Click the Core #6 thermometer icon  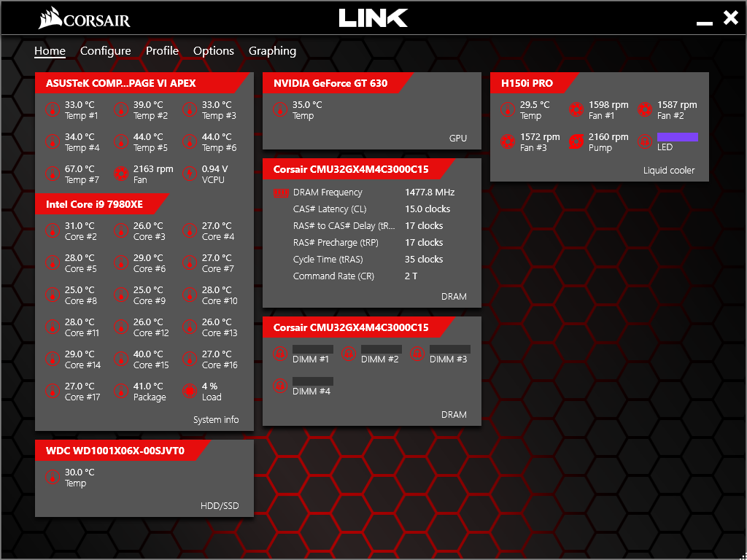(x=121, y=262)
